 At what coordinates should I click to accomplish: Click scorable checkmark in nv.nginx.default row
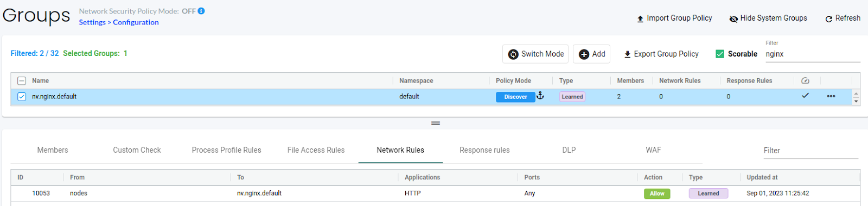[x=805, y=96]
